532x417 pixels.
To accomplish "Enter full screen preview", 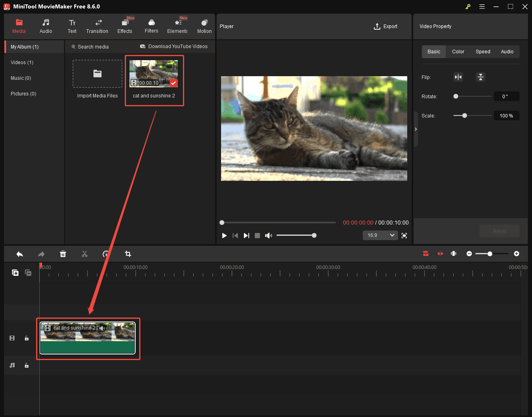I will coord(404,235).
